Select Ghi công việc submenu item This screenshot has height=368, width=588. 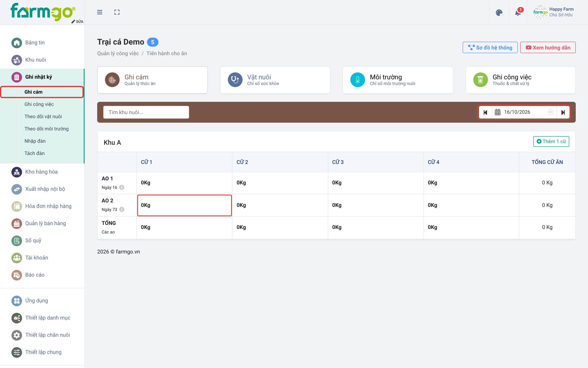[39, 104]
